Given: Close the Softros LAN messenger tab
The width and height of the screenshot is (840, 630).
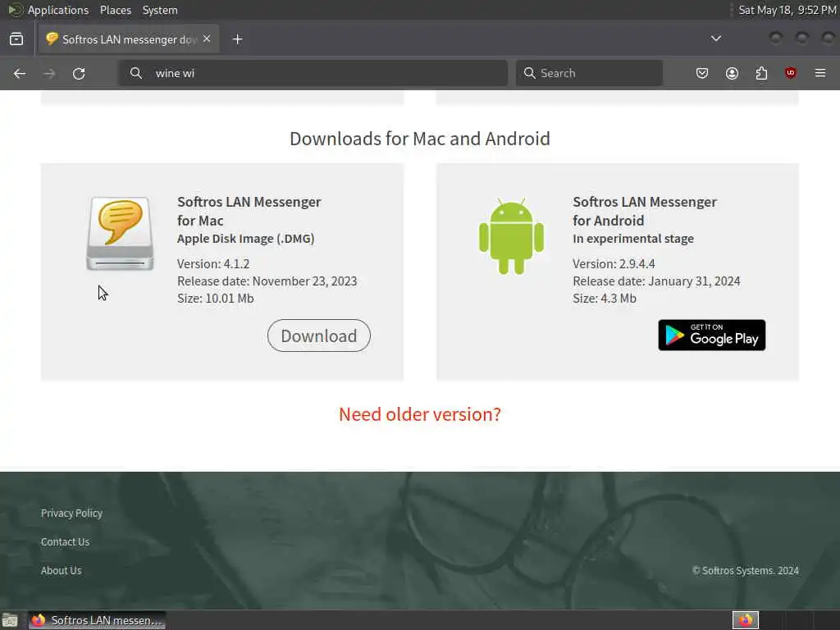Looking at the screenshot, I should (207, 39).
